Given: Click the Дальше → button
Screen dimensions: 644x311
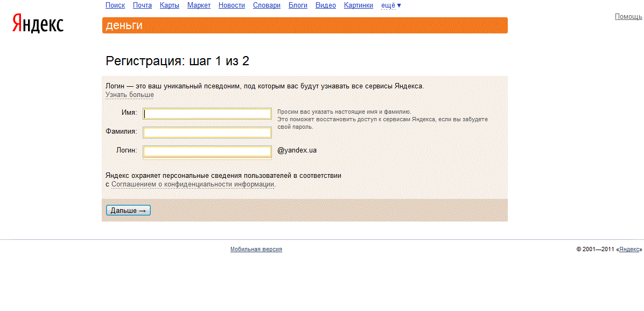Looking at the screenshot, I should coord(129,210).
